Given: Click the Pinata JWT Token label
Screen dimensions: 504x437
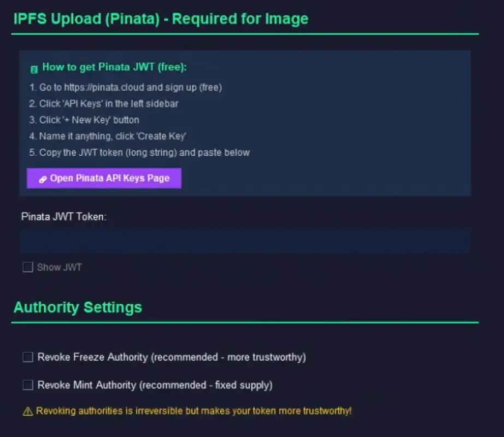Looking at the screenshot, I should click(x=65, y=216).
